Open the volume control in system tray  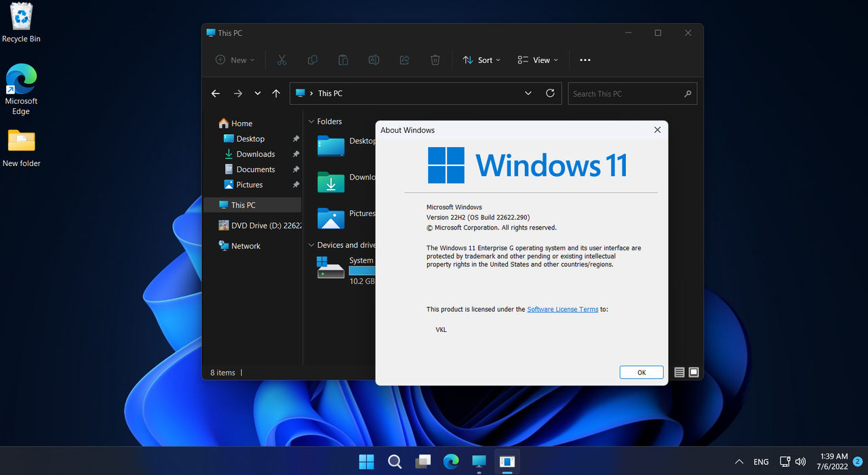tap(800, 461)
